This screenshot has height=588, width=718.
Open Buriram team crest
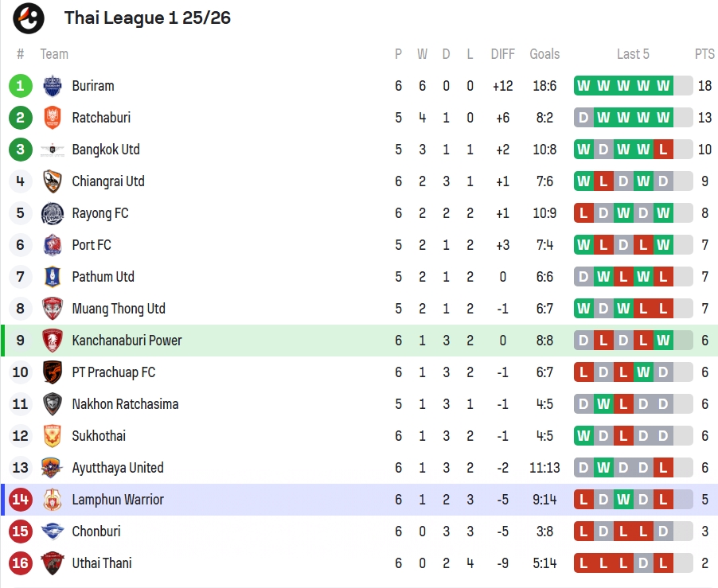click(x=53, y=86)
